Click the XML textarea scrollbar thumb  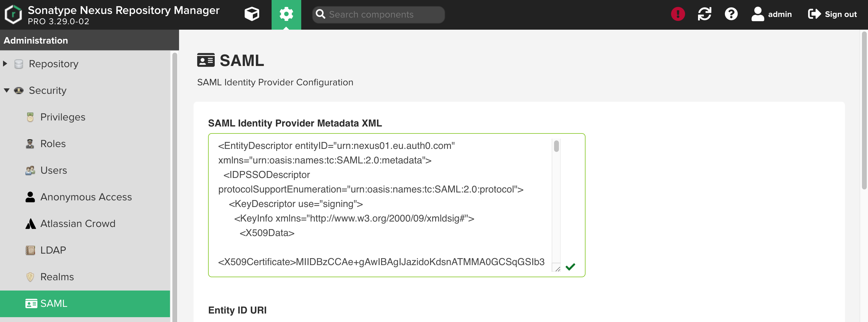pyautogui.click(x=556, y=146)
